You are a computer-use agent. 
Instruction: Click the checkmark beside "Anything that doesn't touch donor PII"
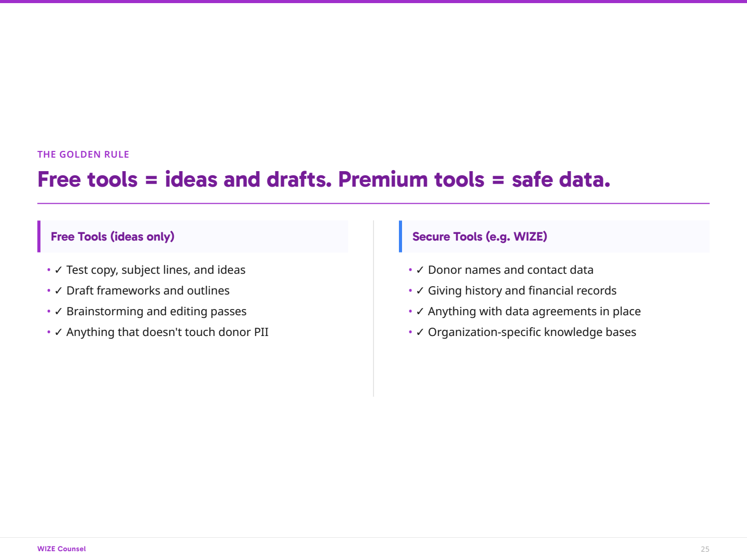click(x=58, y=332)
